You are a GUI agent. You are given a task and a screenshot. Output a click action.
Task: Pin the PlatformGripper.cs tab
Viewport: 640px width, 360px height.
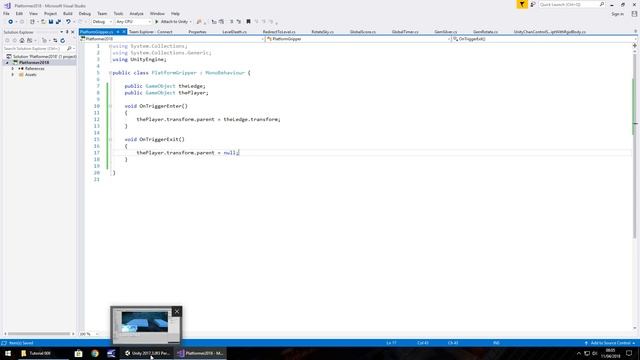pos(118,32)
